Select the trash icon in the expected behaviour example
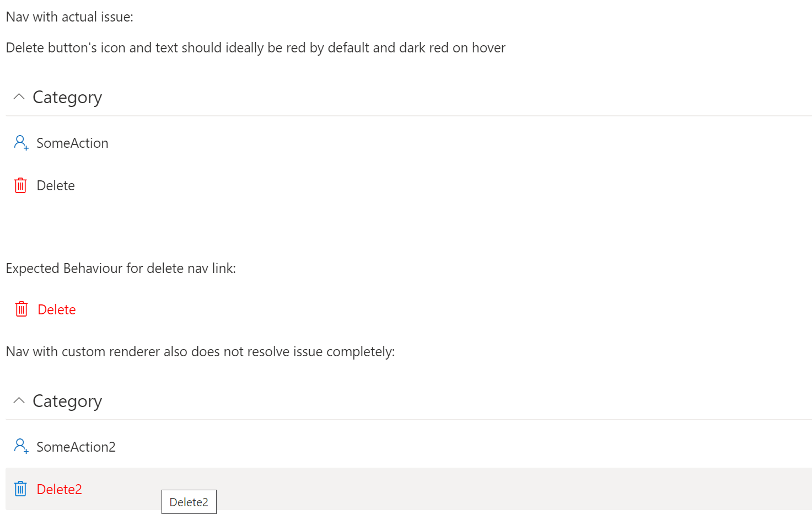The width and height of the screenshot is (812, 525). click(21, 309)
